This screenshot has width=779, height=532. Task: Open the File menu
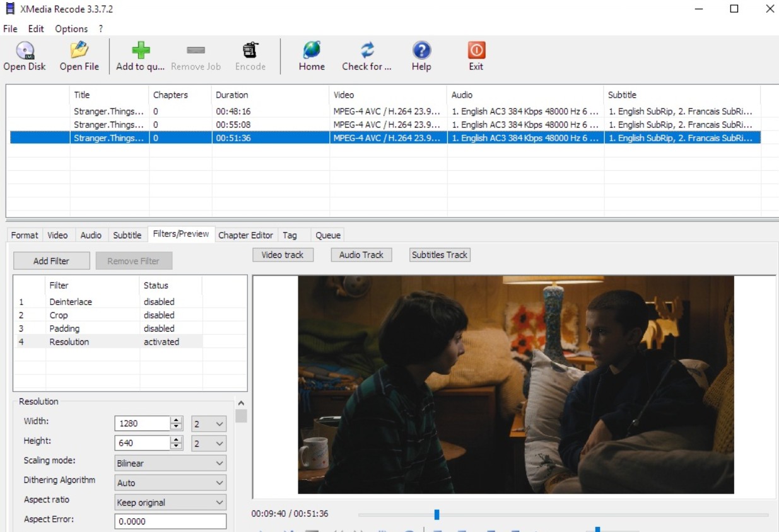coord(10,29)
